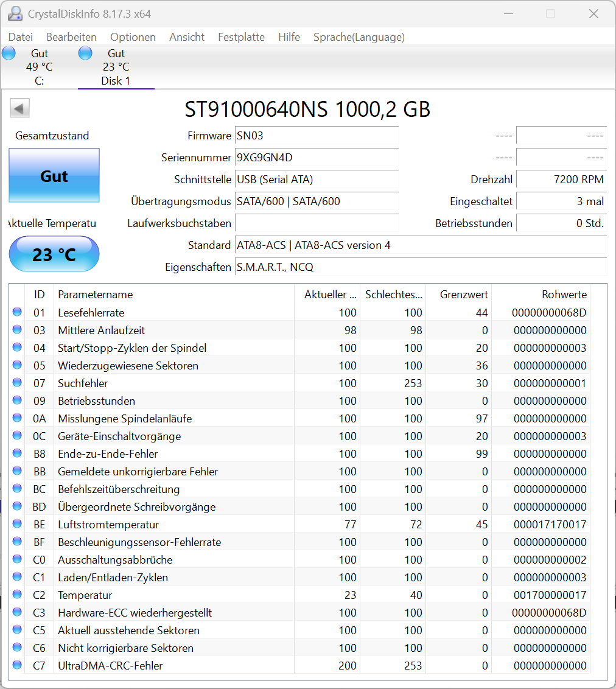Click the status orb for Ausschaltungsabbrüche
Viewport: 616px width, 689px height.
coord(17,559)
